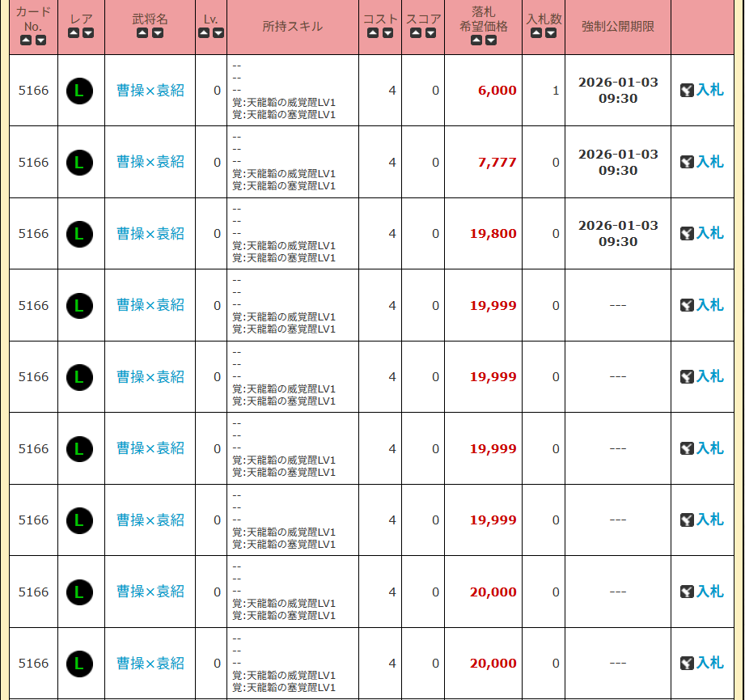
Task: Open 曹操×袁紹 card in the 19,800 row
Action: (x=150, y=234)
